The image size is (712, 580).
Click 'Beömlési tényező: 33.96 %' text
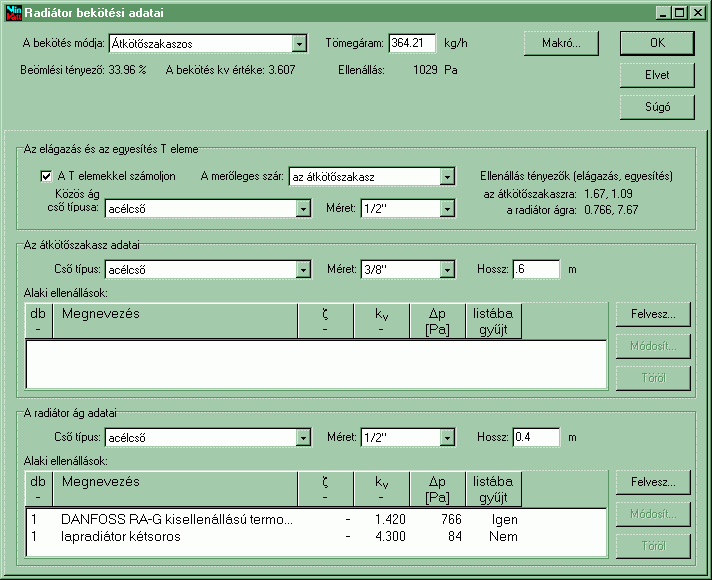(x=83, y=70)
